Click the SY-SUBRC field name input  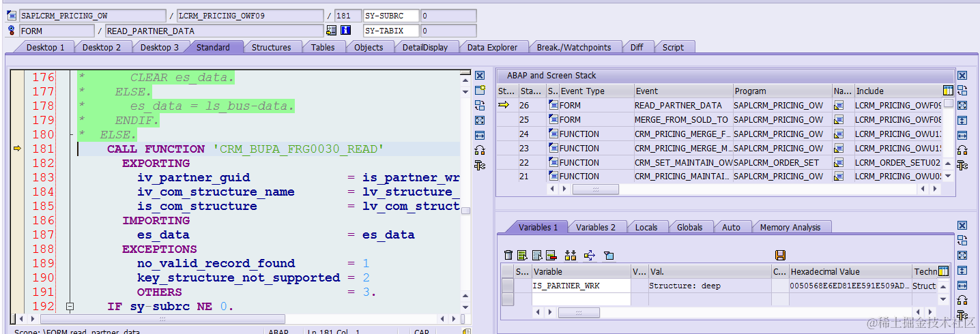click(391, 16)
